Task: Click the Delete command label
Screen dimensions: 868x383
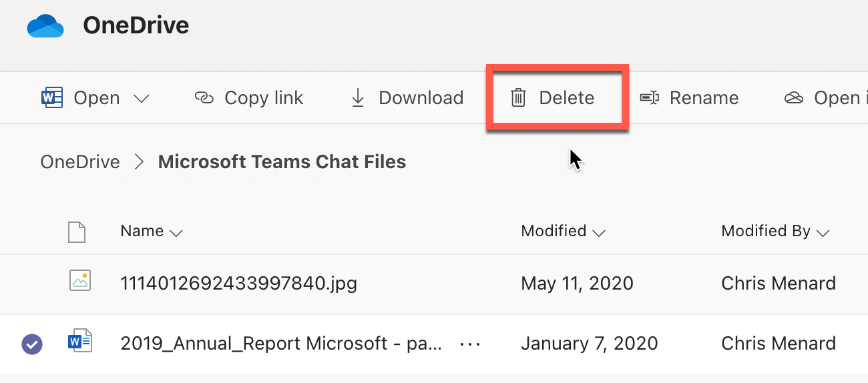Action: click(x=567, y=98)
